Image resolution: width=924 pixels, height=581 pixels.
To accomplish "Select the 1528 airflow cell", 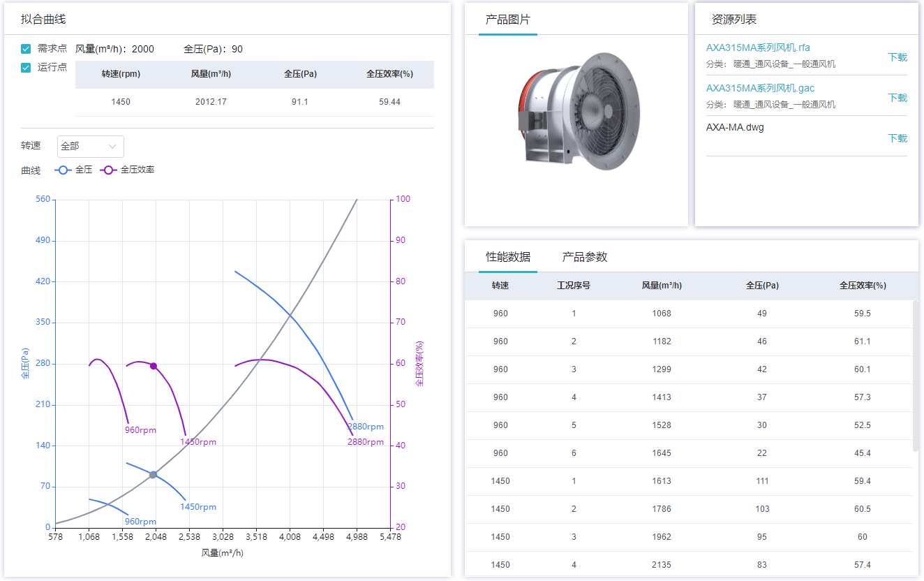I will [x=662, y=425].
